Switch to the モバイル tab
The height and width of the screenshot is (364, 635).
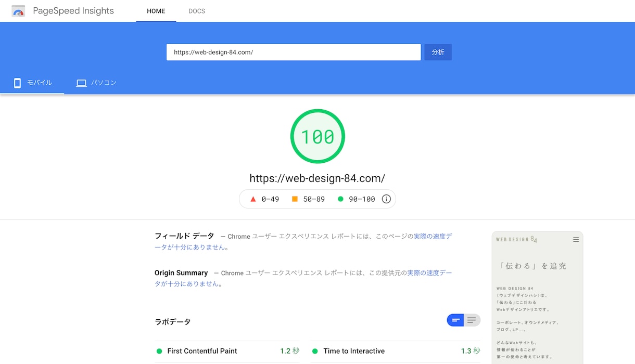(x=32, y=83)
